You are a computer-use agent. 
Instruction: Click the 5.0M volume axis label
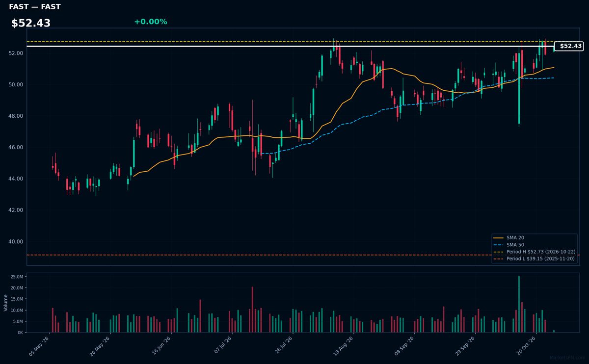click(x=19, y=321)
